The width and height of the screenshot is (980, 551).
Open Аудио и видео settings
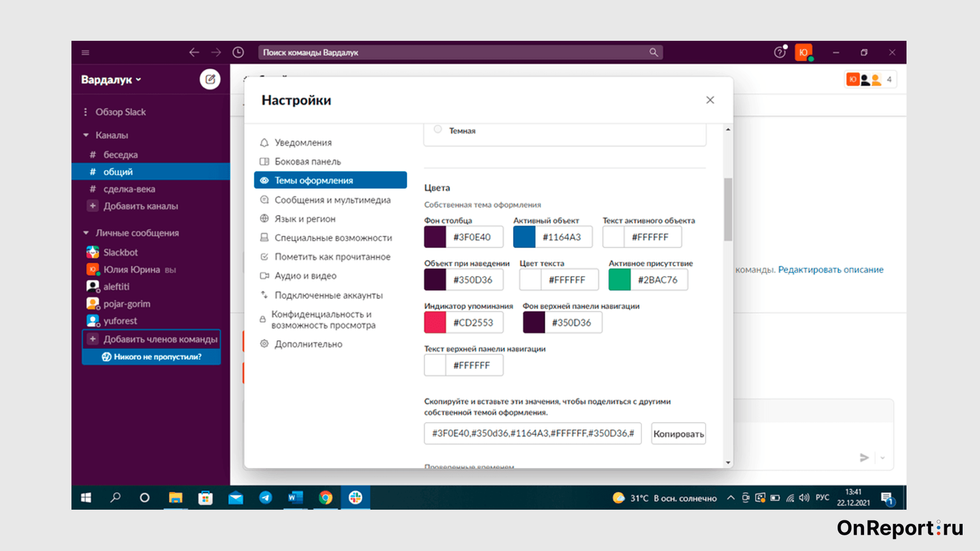330,276
